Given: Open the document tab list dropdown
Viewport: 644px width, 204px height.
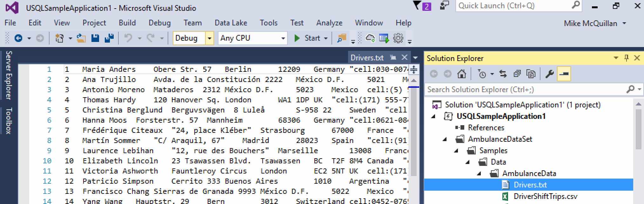Looking at the screenshot, I should click(x=415, y=58).
